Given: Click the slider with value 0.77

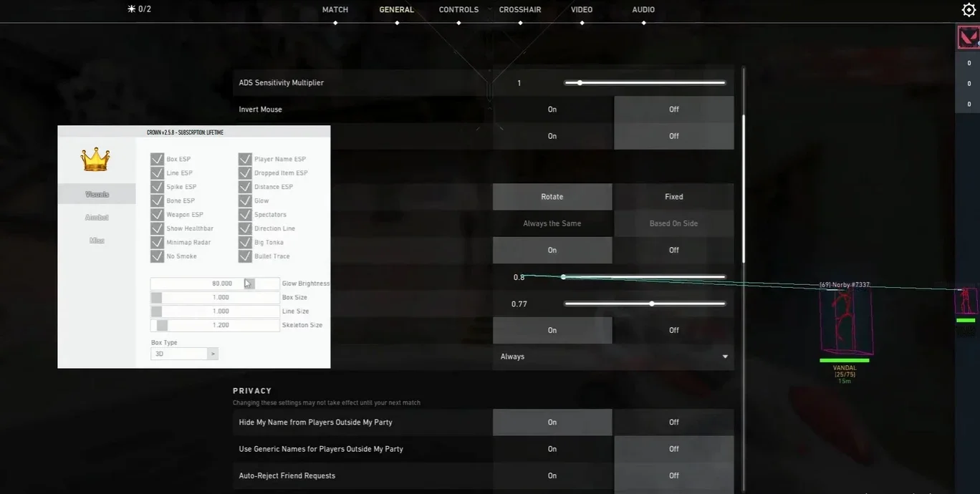Looking at the screenshot, I should click(645, 304).
